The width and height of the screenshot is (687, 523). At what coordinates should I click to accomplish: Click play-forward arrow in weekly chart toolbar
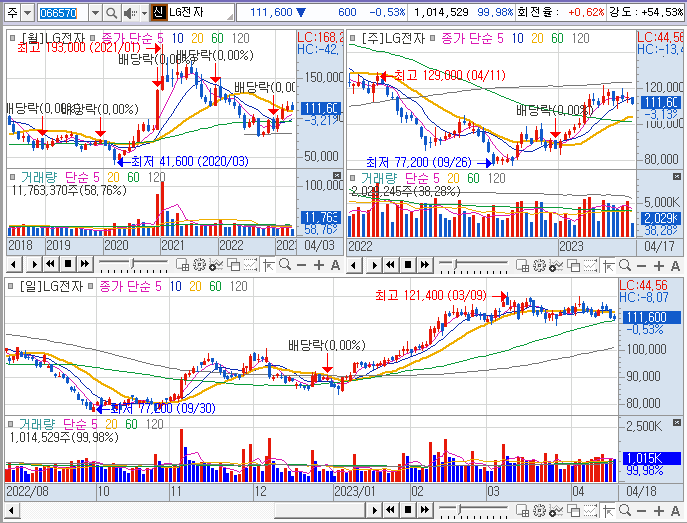click(374, 265)
